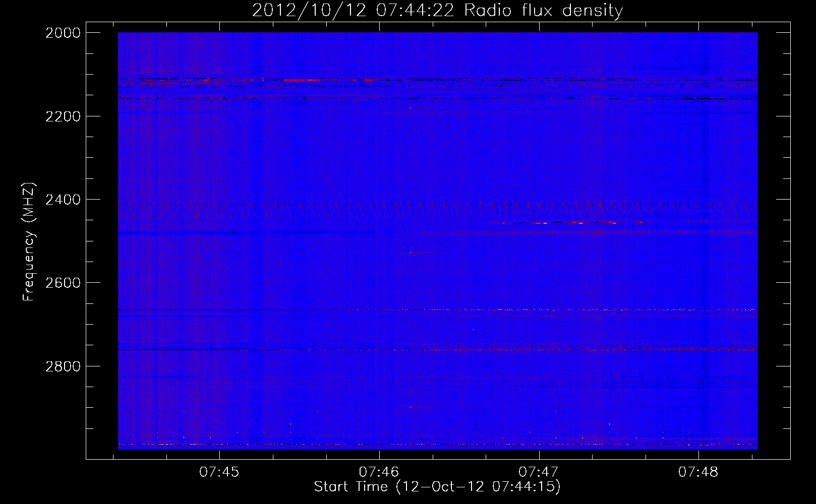Click the 'Start Time (12-Oct-12 07:44:15)' caption
This screenshot has height=504, width=816.
click(437, 487)
